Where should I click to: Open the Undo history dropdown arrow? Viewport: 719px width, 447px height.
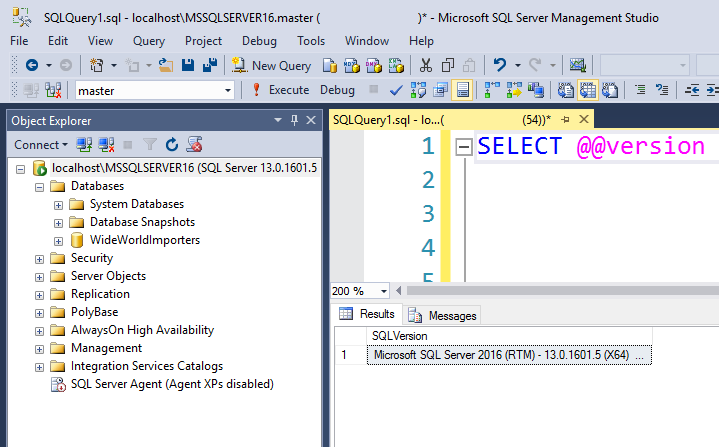pyautogui.click(x=518, y=66)
